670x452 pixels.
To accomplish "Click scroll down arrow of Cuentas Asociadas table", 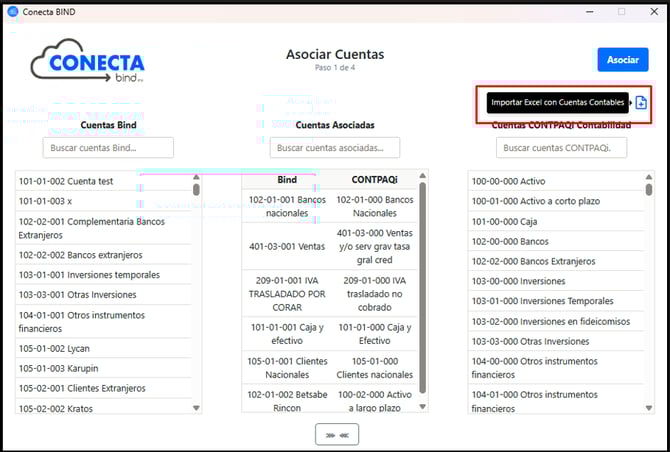I will tap(423, 407).
